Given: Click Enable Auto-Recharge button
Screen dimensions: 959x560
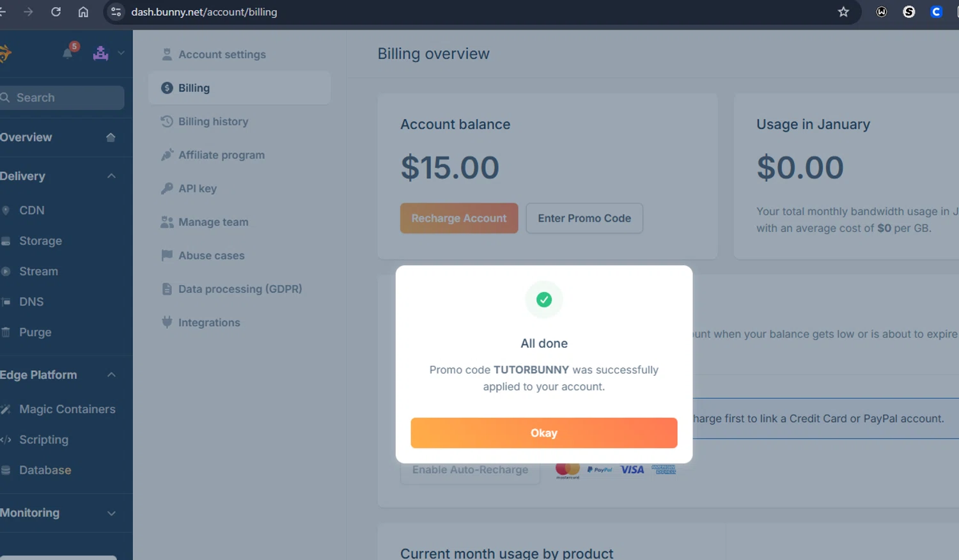Looking at the screenshot, I should (x=470, y=470).
